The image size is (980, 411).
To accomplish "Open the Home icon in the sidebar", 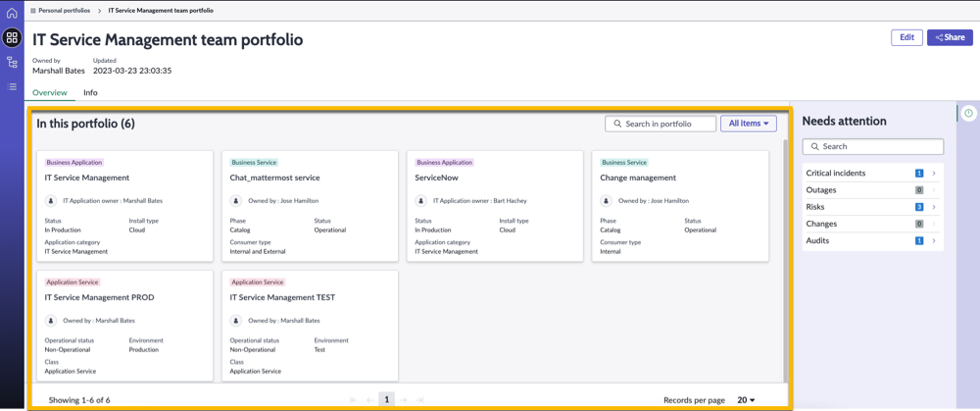I will click(x=12, y=13).
